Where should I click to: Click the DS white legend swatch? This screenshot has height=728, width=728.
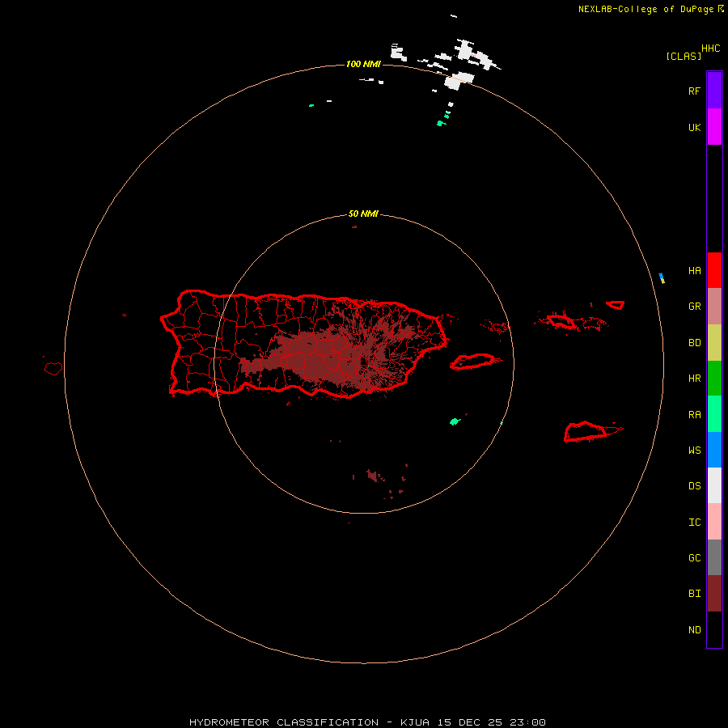[x=714, y=485]
